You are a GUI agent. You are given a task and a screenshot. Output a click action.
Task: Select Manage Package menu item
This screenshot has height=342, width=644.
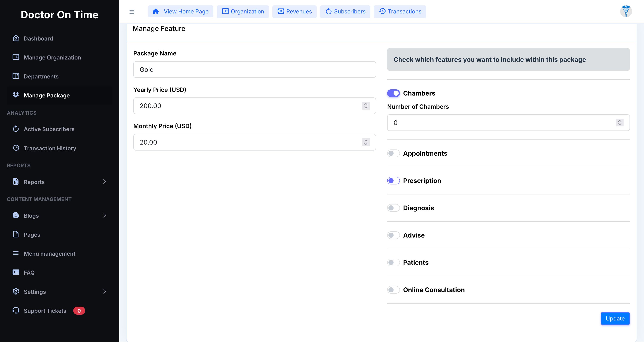click(59, 95)
